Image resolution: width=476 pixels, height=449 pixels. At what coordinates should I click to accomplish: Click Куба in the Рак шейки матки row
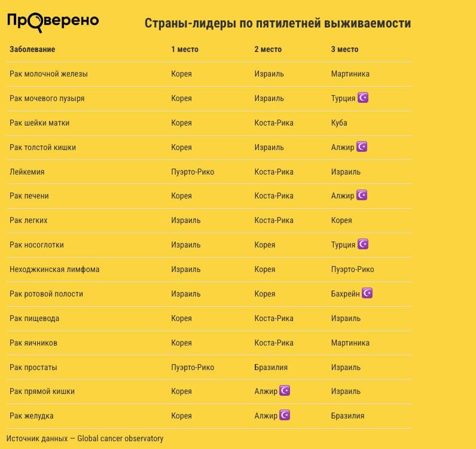pos(339,123)
